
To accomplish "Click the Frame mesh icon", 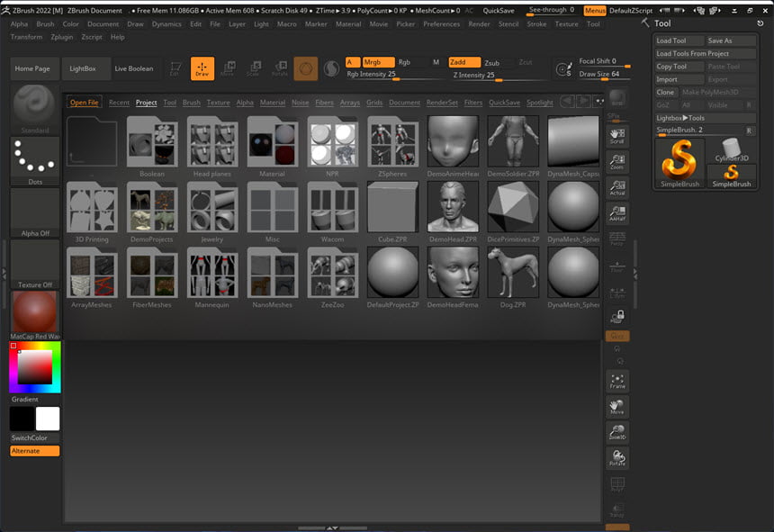I will 617,381.
